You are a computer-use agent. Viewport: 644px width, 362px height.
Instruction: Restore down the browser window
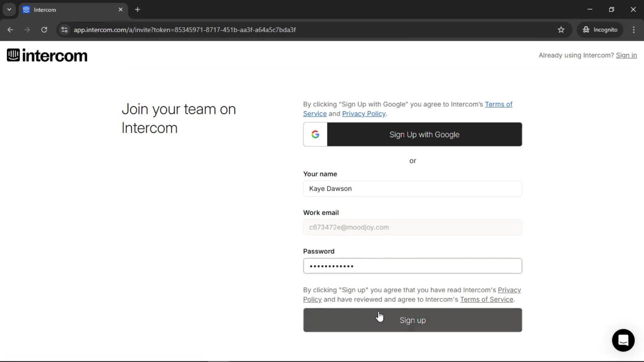611,10
